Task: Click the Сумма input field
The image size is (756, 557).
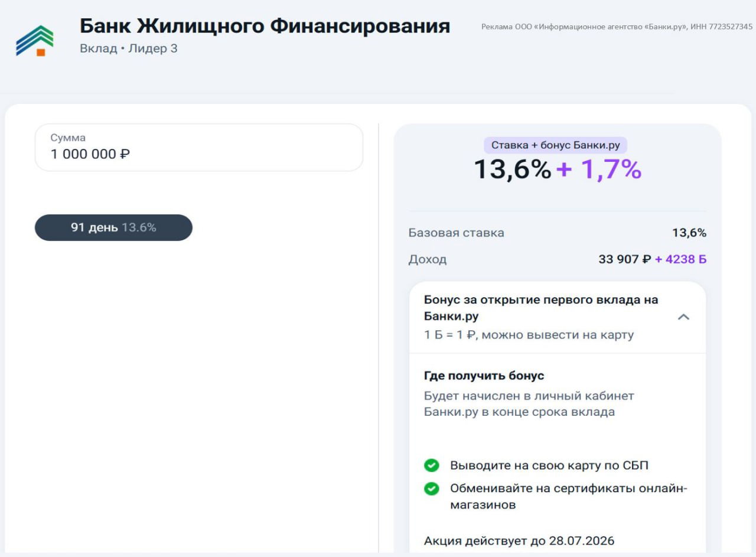Action: (x=199, y=148)
